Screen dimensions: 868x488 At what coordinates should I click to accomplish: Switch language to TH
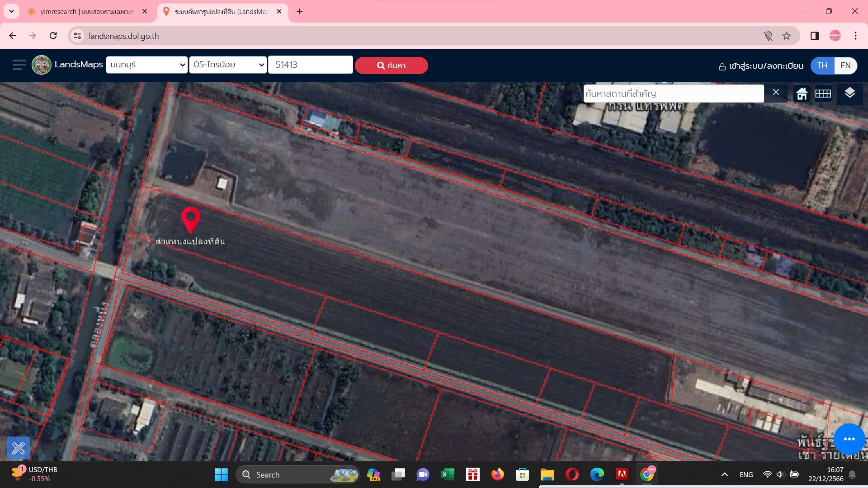pos(822,66)
